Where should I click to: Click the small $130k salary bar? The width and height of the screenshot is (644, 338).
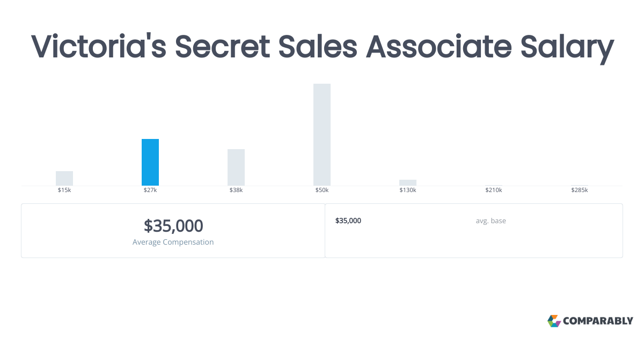pyautogui.click(x=408, y=182)
